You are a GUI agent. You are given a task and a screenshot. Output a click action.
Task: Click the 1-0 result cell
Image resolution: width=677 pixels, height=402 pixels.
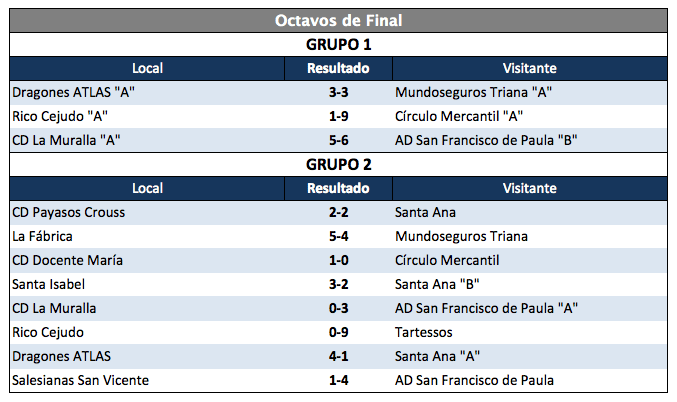pyautogui.click(x=338, y=260)
